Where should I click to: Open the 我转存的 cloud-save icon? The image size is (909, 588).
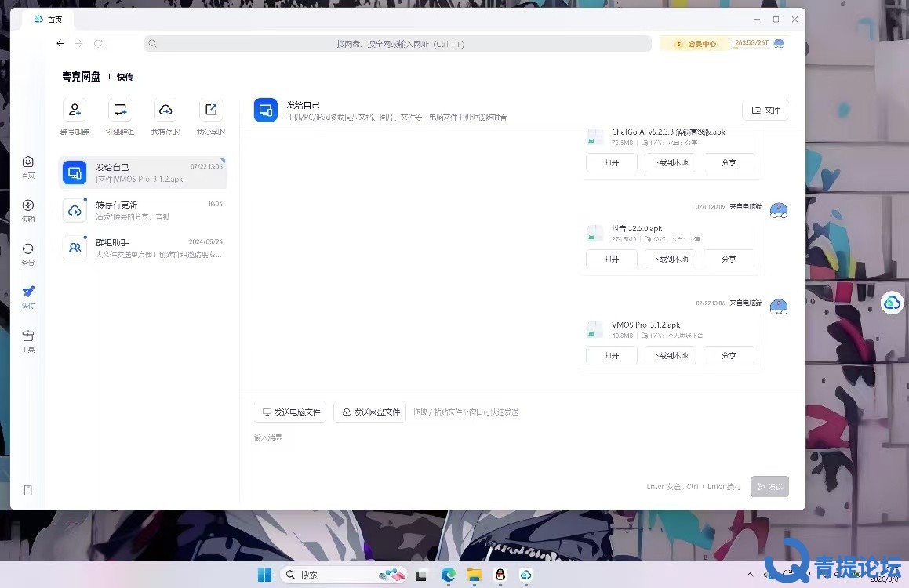[165, 110]
